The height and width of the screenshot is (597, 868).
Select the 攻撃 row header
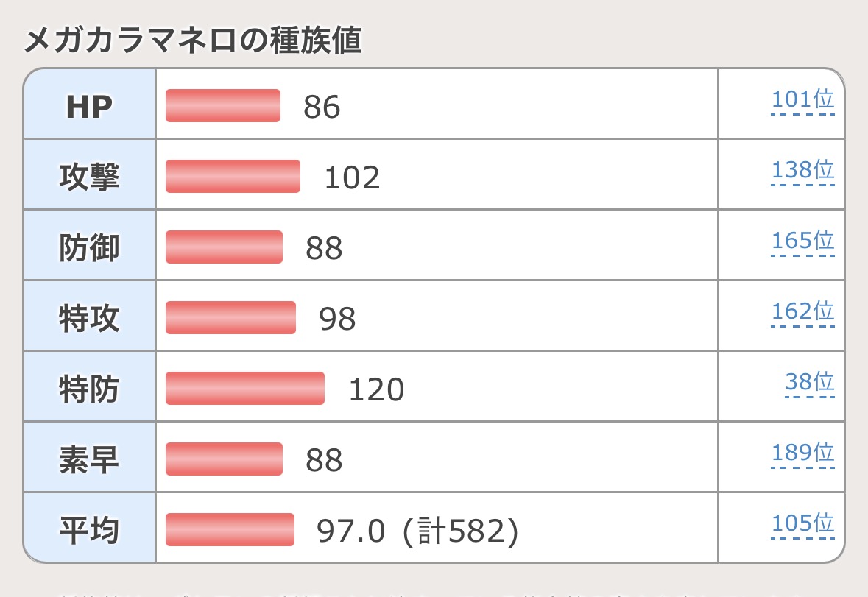pyautogui.click(x=89, y=177)
